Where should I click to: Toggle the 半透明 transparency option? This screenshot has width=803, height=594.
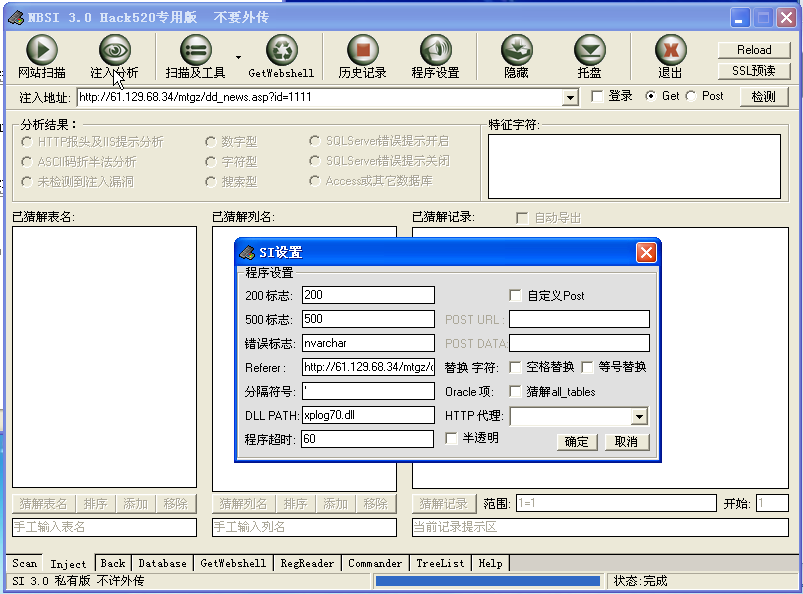click(450, 439)
